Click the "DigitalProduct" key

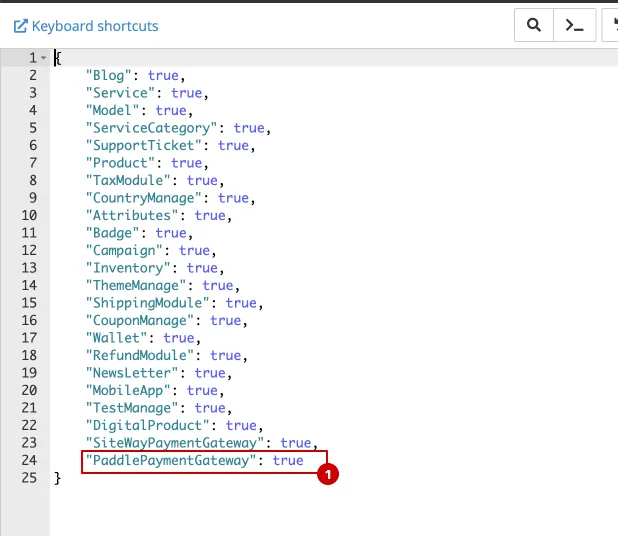[148, 426]
